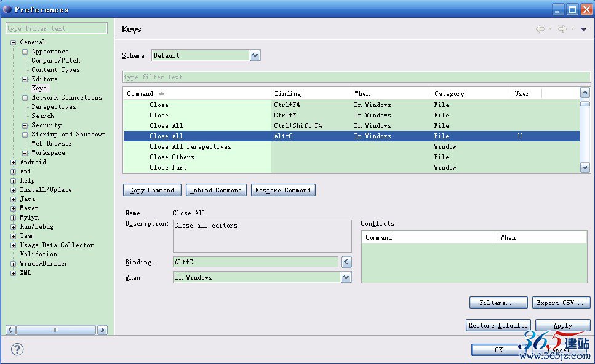Sort by the Category column header

pos(471,93)
